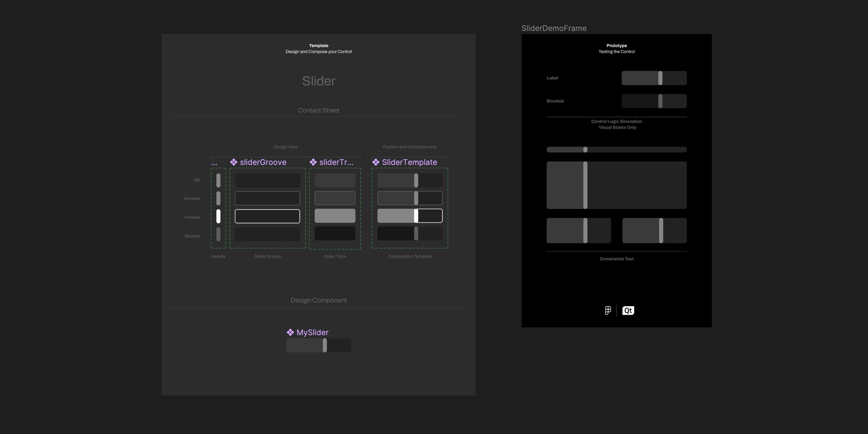This screenshot has height=434, width=868.
Task: Click the truncated handle component name ellipsis
Action: [x=214, y=163]
